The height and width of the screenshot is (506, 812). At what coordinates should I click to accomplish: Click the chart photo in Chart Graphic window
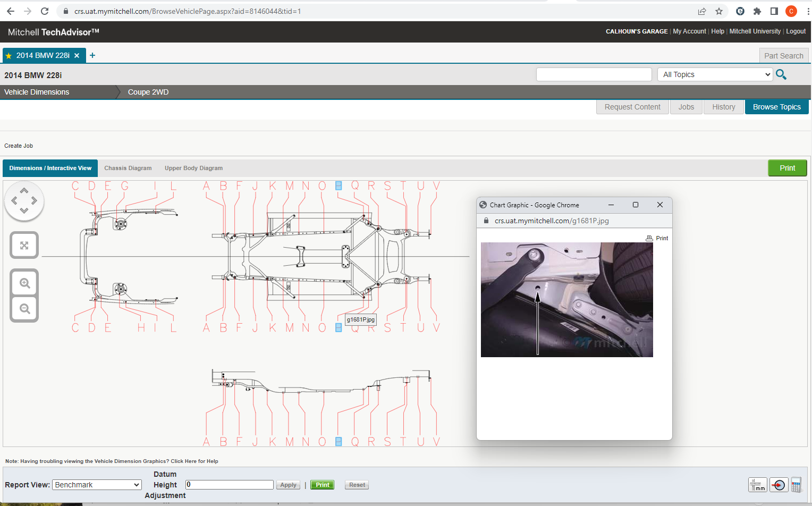[x=566, y=300]
